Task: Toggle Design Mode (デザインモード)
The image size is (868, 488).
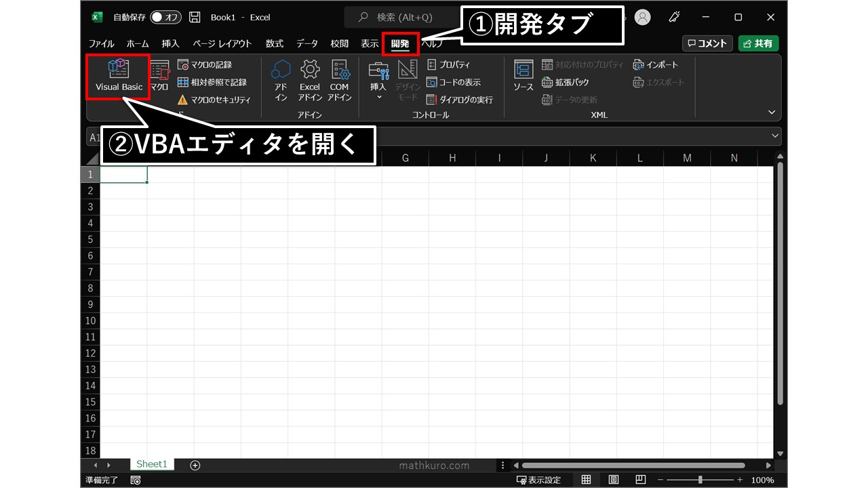Action: click(x=408, y=80)
